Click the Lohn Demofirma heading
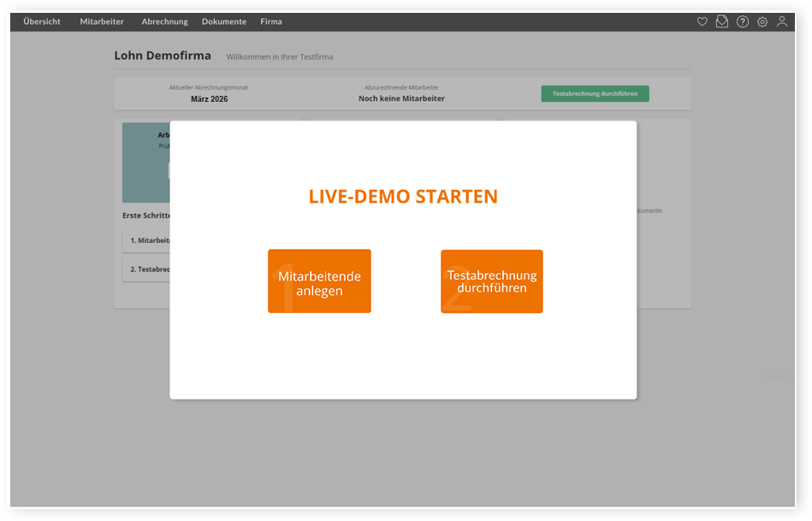Screen dimensions: 812x521 163,56
